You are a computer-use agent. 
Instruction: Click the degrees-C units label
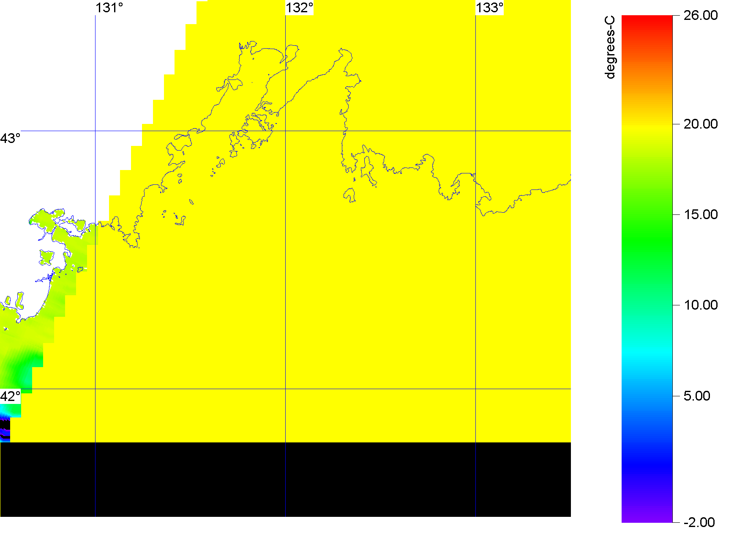pos(610,47)
